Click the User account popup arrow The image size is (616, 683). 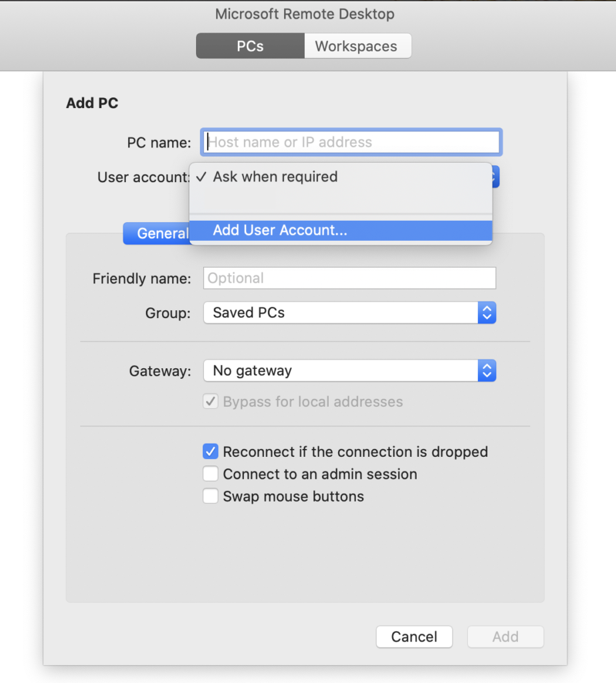(x=495, y=177)
